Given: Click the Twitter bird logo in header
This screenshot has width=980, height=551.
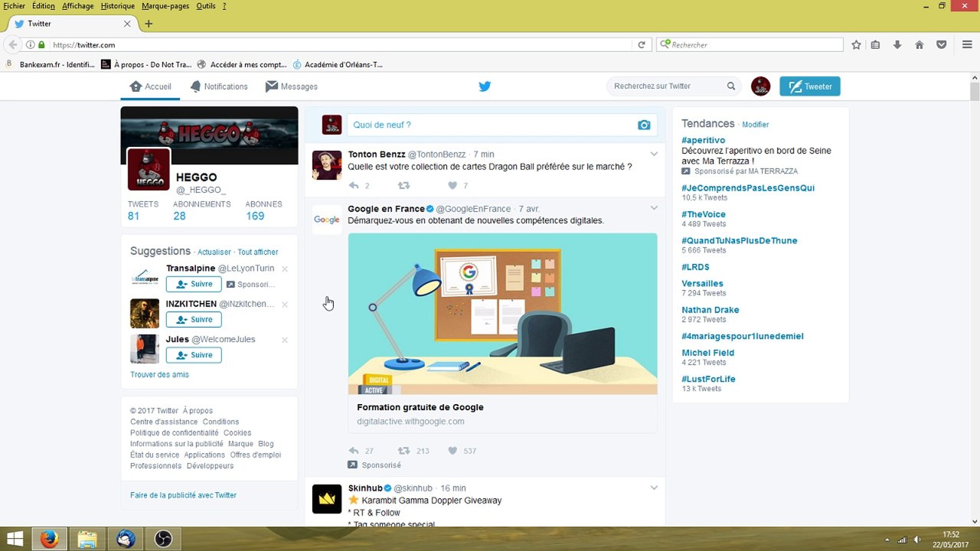Looking at the screenshot, I should pyautogui.click(x=485, y=86).
